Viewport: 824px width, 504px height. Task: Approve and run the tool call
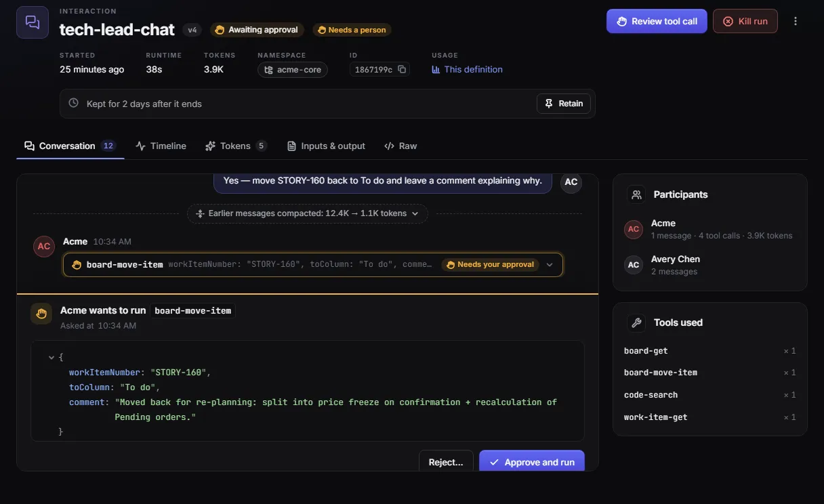532,462
